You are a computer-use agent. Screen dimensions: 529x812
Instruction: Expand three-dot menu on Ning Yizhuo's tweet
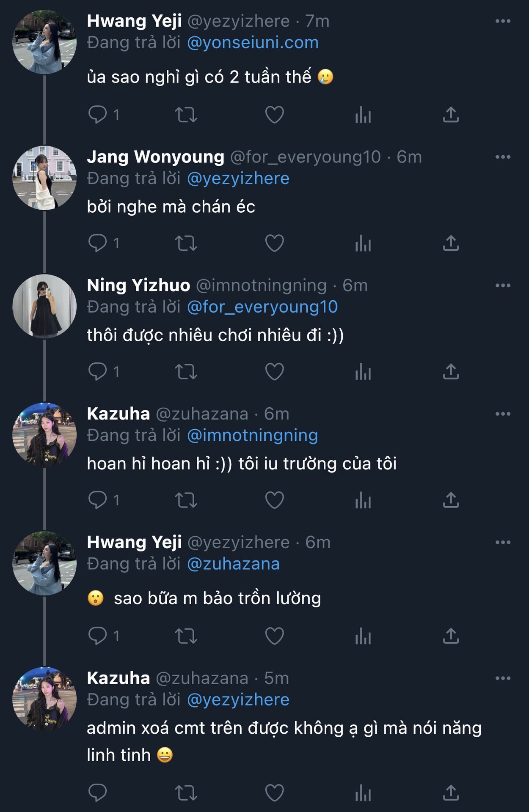point(503,285)
